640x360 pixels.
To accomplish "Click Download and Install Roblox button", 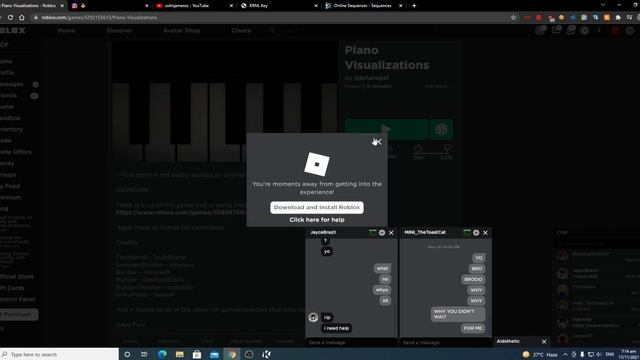I will pos(317,207).
